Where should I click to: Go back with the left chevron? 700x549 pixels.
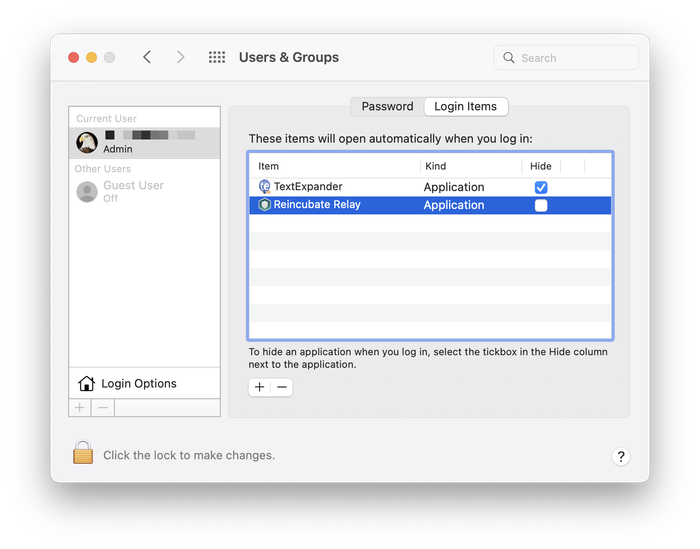click(147, 57)
